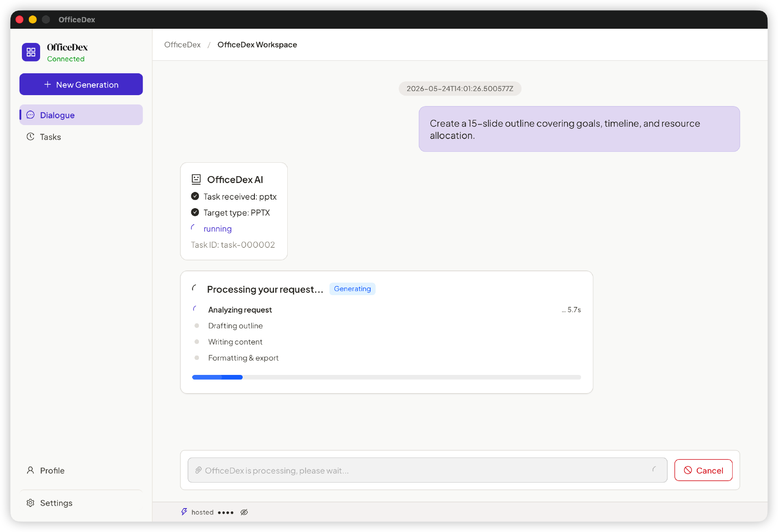Screen dimensions: 778x532
Task: Open the Dialogue section
Action: tap(81, 115)
